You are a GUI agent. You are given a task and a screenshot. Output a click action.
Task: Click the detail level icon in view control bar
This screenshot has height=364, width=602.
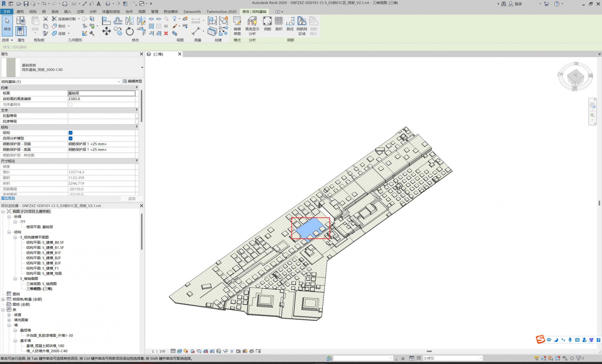[x=173, y=351]
